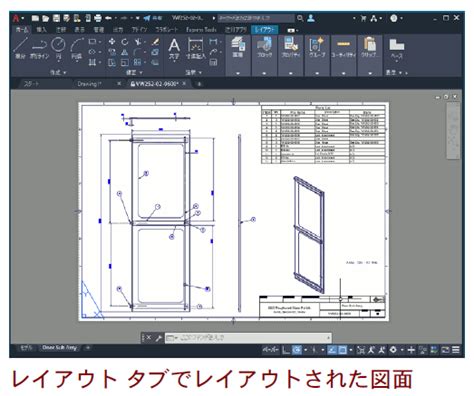Toggle Ortho mode in status bar
The height and width of the screenshot is (396, 474).
pos(286,350)
